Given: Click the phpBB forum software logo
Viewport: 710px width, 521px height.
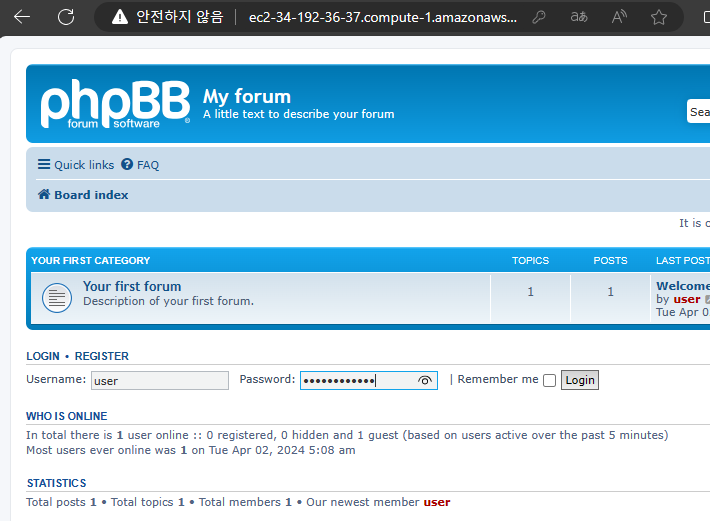Looking at the screenshot, I should [115, 104].
